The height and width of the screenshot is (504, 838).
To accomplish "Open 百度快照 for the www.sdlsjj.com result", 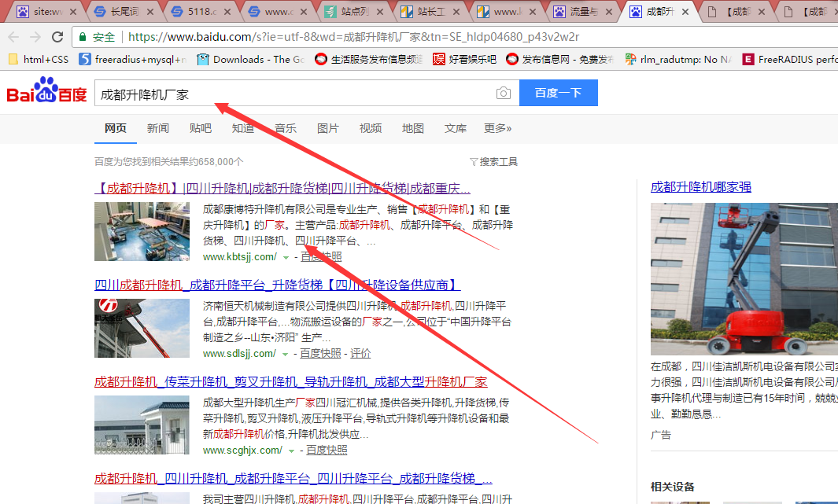I will (321, 354).
